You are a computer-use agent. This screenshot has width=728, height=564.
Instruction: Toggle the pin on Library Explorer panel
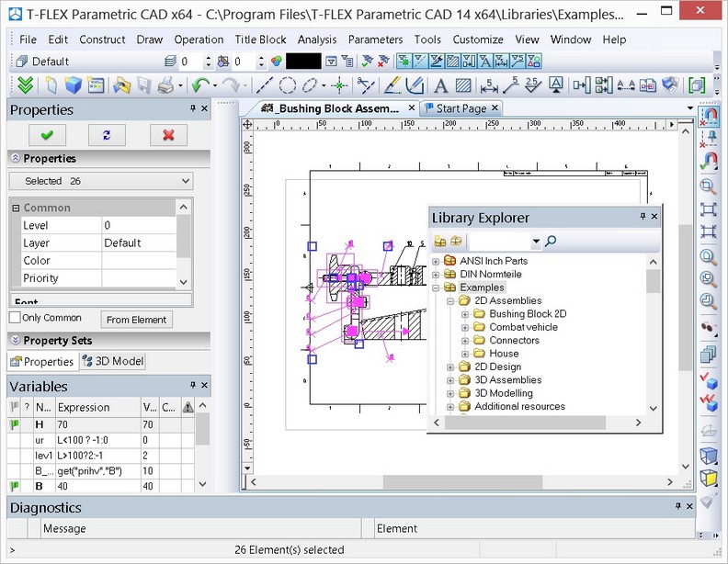pos(643,216)
